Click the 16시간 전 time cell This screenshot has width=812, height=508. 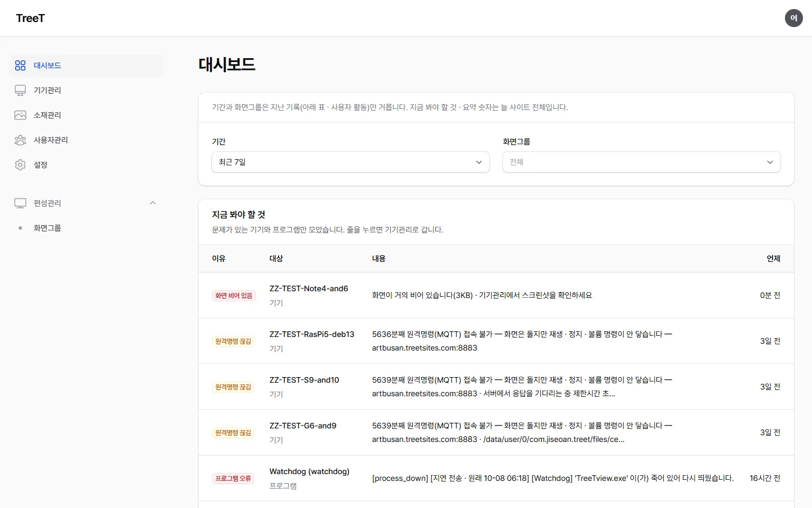[765, 478]
